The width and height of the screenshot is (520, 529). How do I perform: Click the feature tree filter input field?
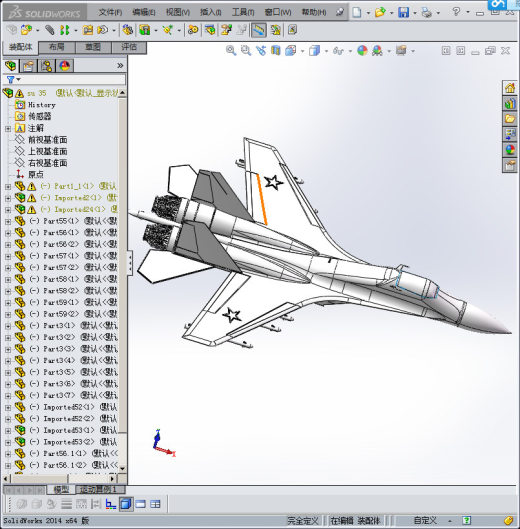pyautogui.click(x=74, y=80)
